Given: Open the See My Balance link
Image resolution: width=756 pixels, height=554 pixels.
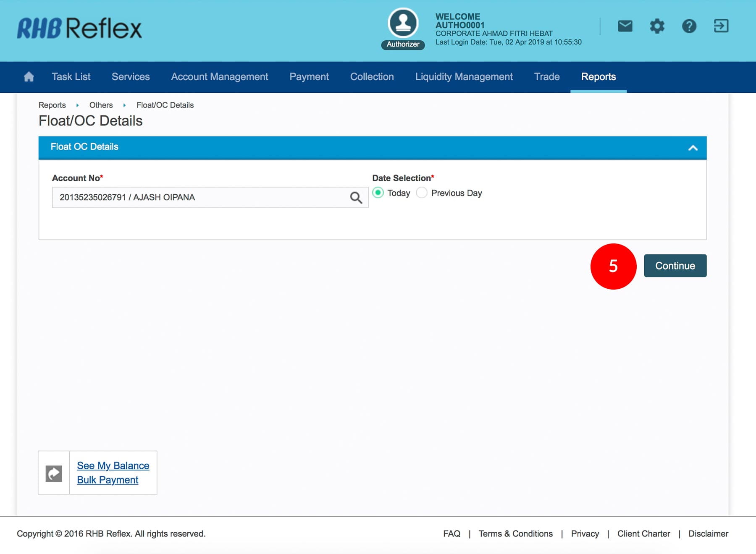Looking at the screenshot, I should click(x=113, y=465).
